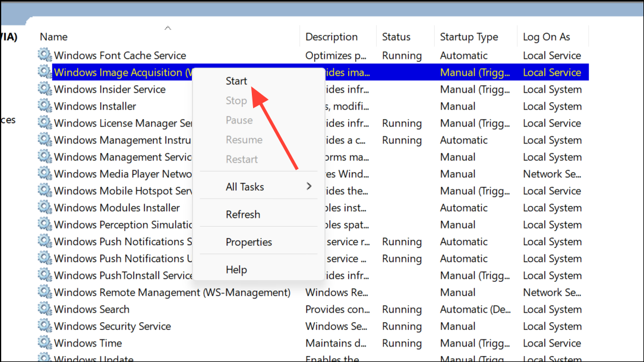Select the Windows Management Instrumentation service name
The image size is (644, 362).
pos(122,141)
